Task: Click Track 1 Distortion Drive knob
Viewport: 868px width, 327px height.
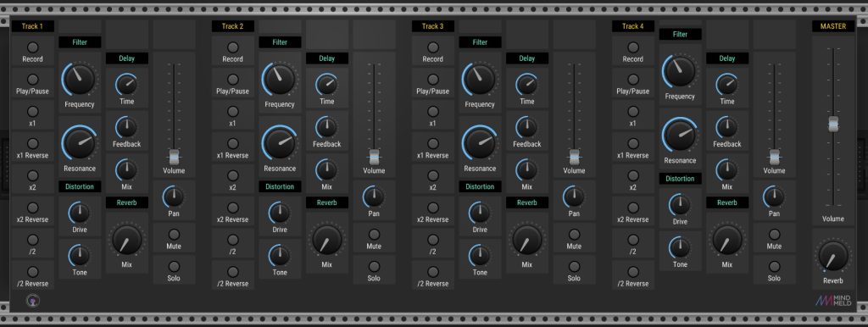Action: click(x=79, y=213)
